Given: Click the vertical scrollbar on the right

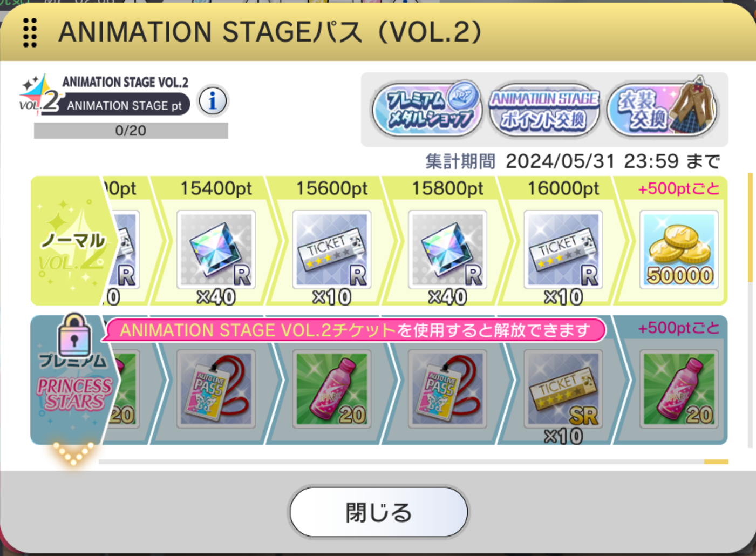Looking at the screenshot, I should tap(750, 310).
